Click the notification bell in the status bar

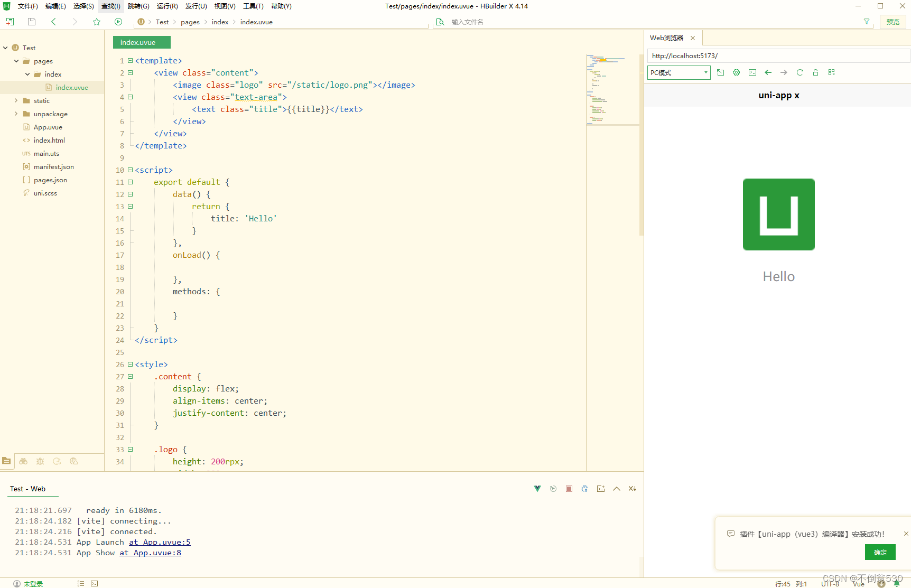click(897, 584)
